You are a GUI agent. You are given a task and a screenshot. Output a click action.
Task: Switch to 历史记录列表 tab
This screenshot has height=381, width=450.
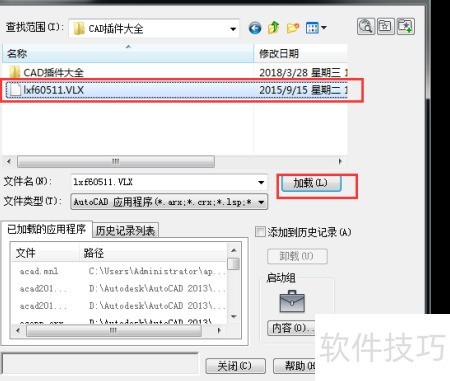(125, 230)
